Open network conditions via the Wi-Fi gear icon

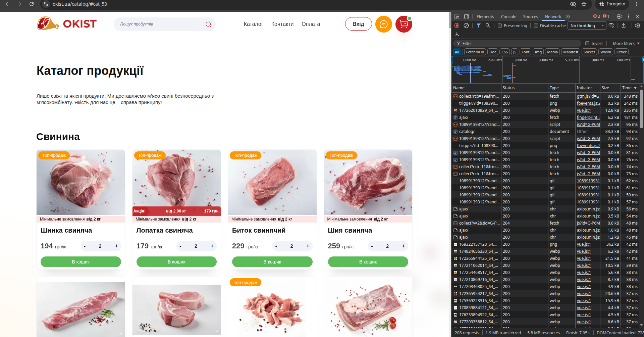tap(611, 26)
